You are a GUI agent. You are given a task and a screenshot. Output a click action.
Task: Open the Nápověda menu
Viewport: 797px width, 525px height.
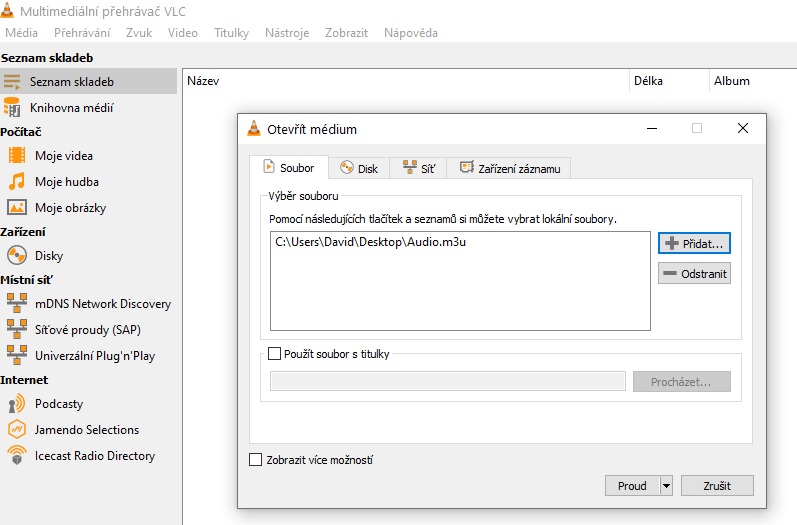(x=411, y=33)
